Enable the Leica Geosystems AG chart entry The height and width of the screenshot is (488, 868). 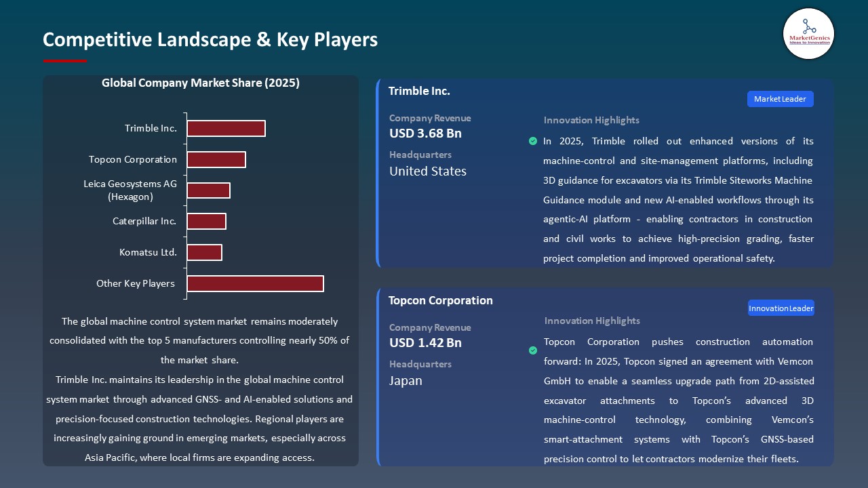[209, 190]
